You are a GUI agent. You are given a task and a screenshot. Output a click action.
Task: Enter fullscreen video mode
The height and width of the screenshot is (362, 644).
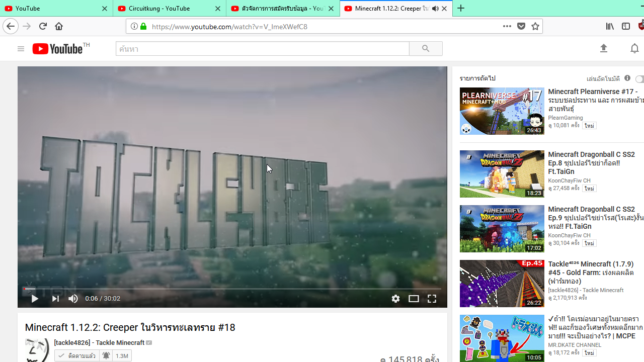[432, 299]
